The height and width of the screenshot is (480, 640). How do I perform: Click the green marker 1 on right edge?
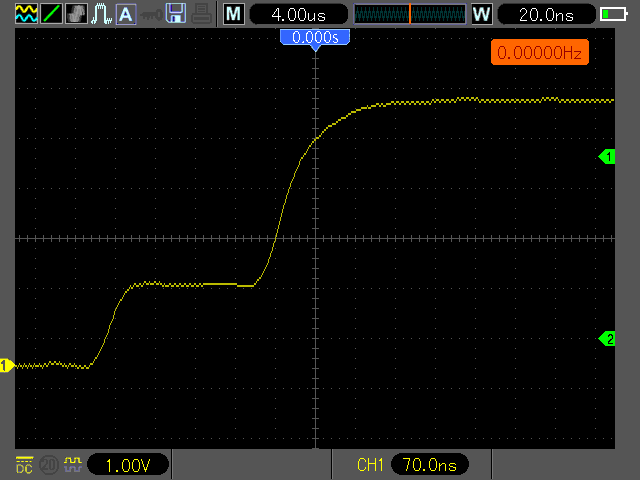[x=607, y=157]
